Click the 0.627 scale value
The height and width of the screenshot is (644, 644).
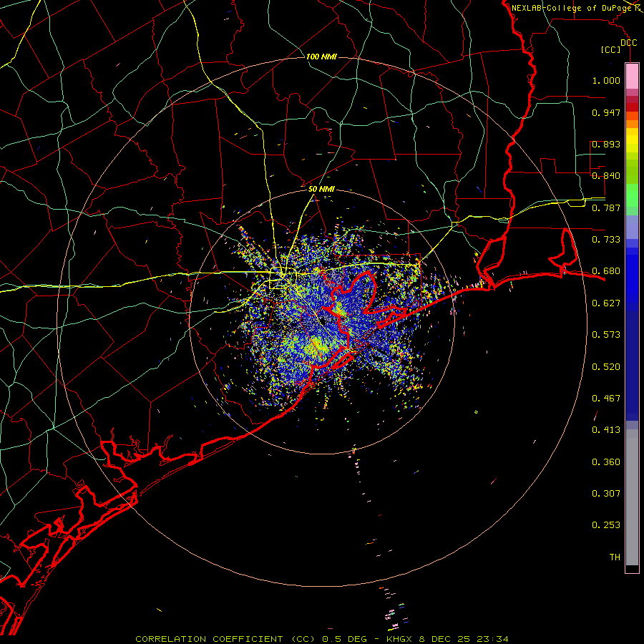point(606,303)
